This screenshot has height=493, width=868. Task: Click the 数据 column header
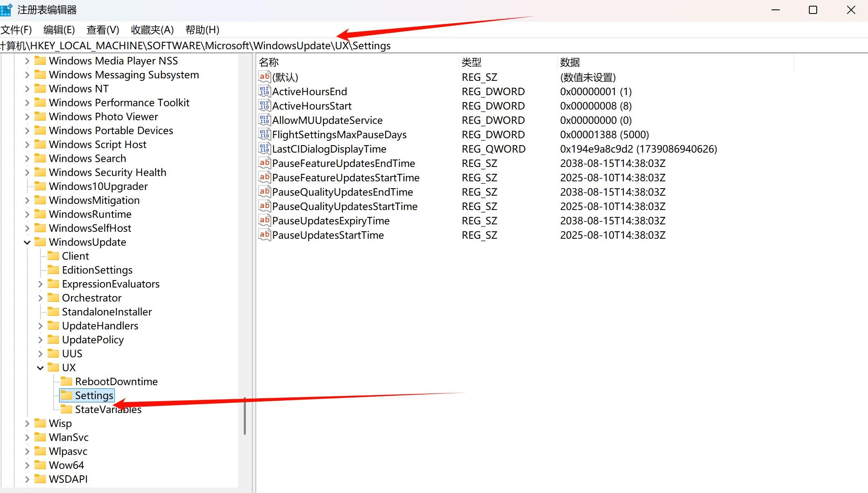pyautogui.click(x=570, y=62)
